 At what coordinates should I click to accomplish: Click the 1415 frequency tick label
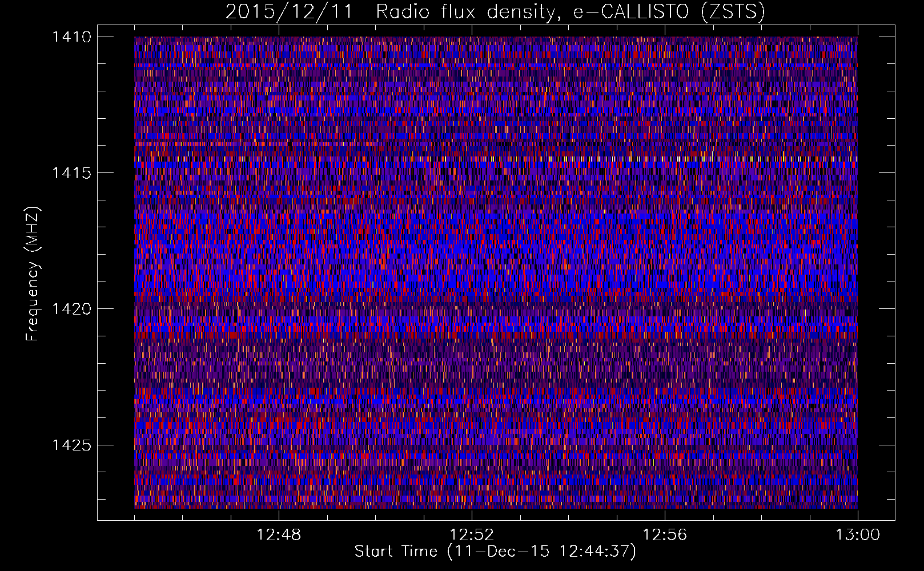(x=71, y=173)
